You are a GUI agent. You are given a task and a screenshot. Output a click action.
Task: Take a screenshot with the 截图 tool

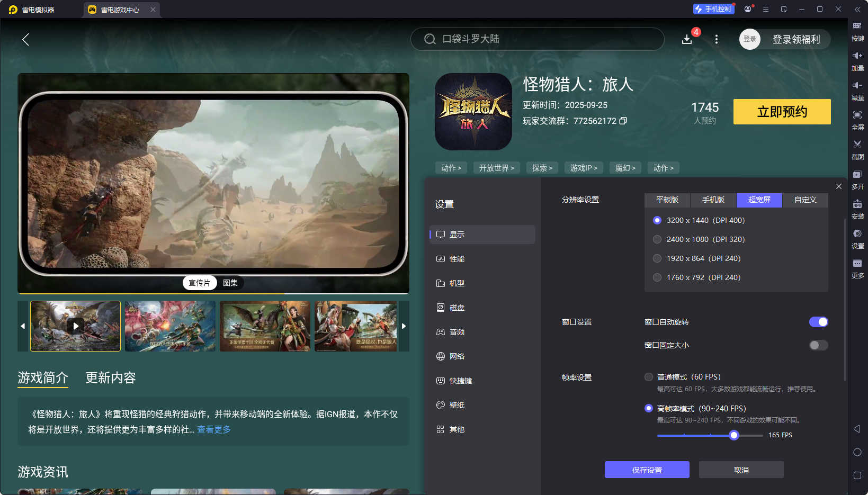tap(858, 149)
